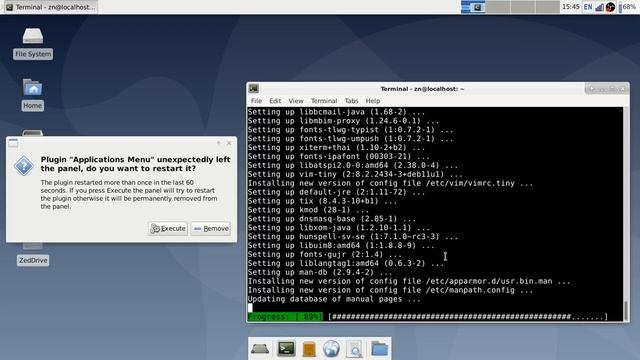Click the '/etc/vim/vimrc.tiny' config line
The image size is (640, 360).
click(x=390, y=183)
